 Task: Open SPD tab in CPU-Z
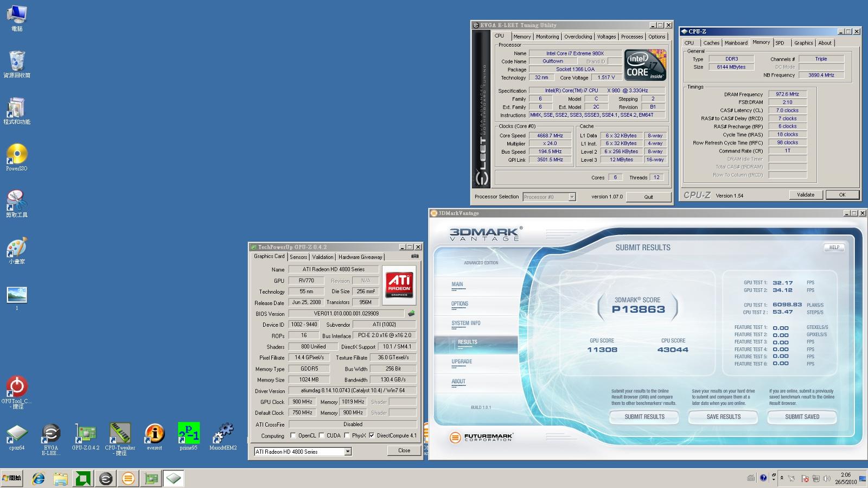click(x=780, y=42)
